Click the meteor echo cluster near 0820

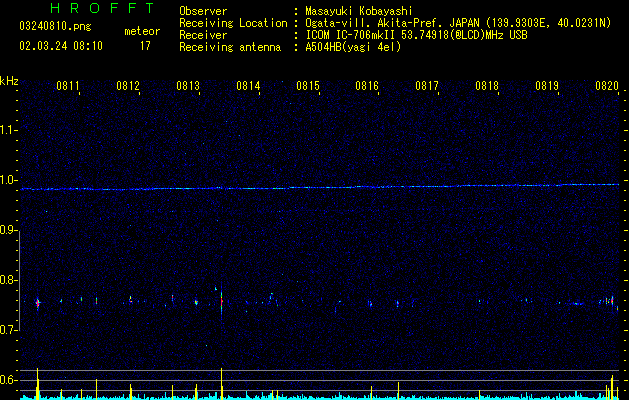tap(609, 301)
